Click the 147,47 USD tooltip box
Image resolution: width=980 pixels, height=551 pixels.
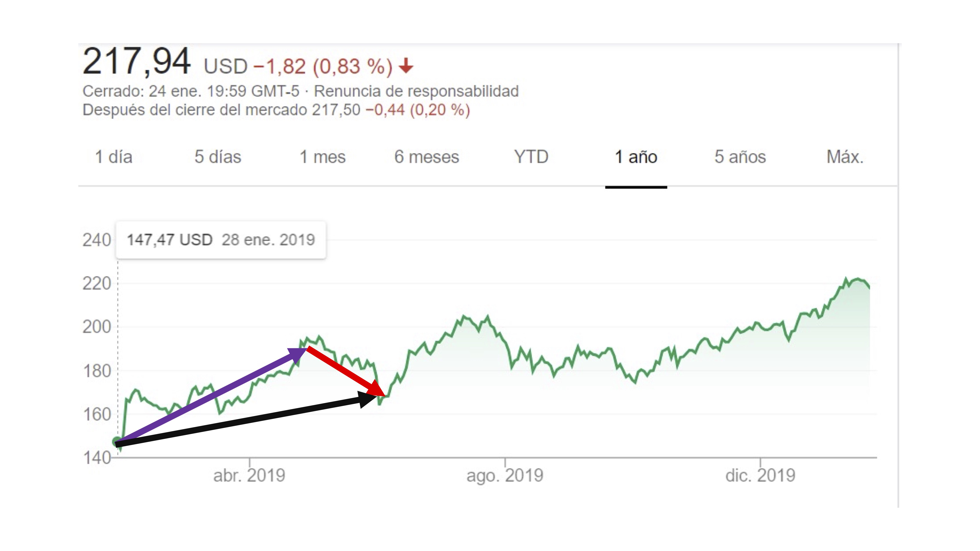coord(221,240)
